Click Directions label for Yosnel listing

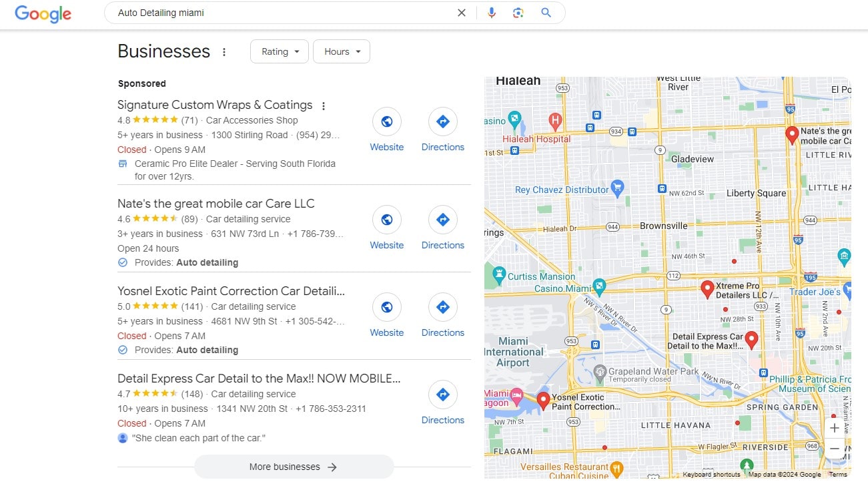[x=443, y=332]
